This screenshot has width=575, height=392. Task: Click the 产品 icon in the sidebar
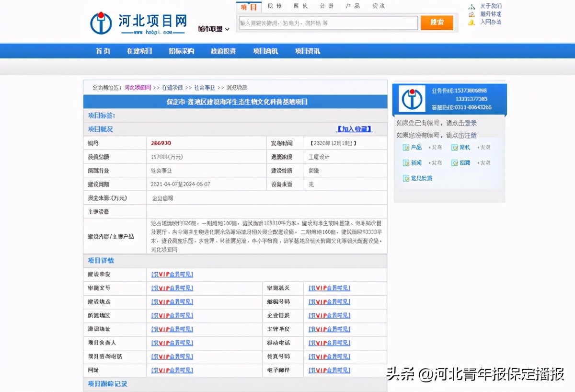(x=406, y=148)
